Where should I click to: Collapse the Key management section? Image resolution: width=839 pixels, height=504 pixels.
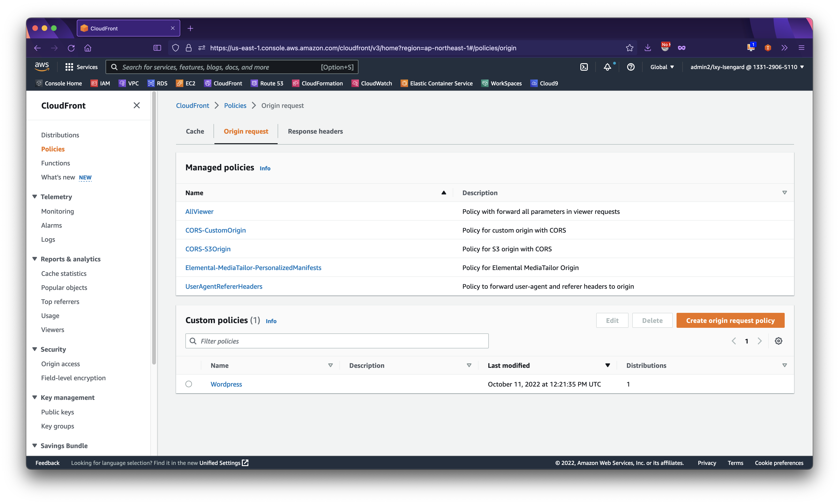click(34, 397)
